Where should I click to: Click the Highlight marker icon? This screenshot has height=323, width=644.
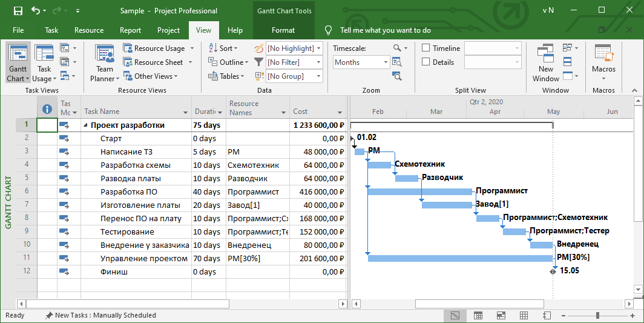pos(259,48)
